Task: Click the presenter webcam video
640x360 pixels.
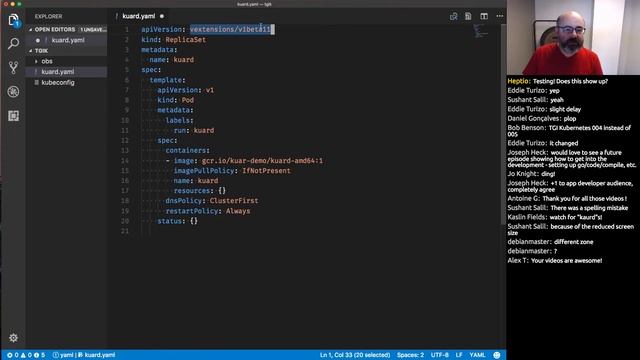Action: 573,38
